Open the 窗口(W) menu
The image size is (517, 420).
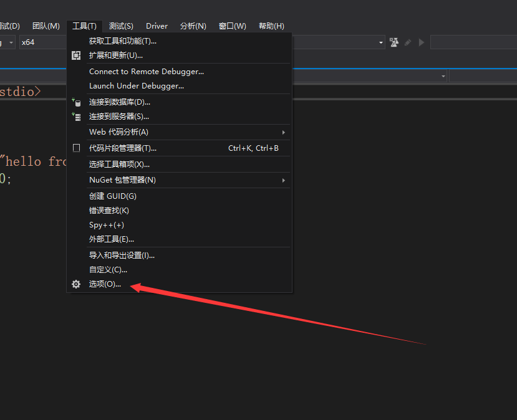click(x=232, y=26)
